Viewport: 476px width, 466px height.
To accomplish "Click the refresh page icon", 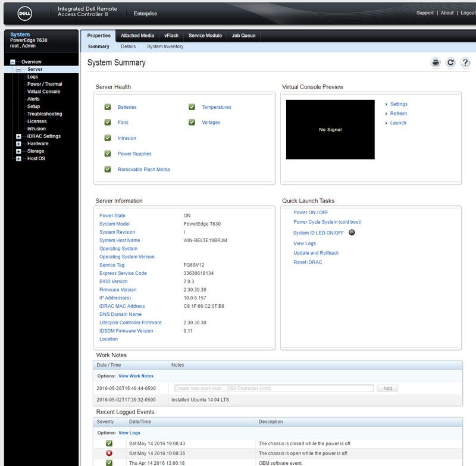I will pos(450,62).
